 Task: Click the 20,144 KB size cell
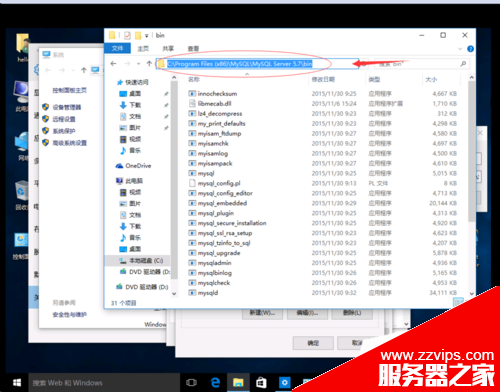point(443,203)
